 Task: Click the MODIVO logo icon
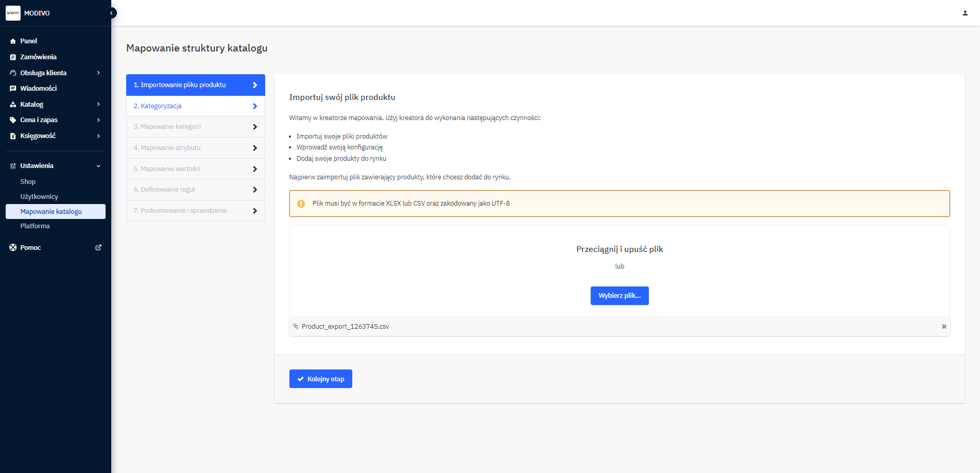(x=13, y=13)
